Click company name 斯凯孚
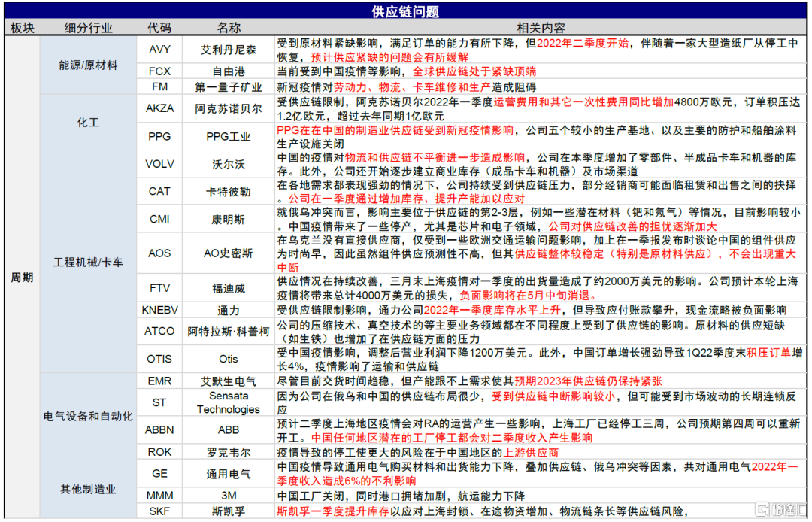The height and width of the screenshot is (522, 812). [x=229, y=511]
